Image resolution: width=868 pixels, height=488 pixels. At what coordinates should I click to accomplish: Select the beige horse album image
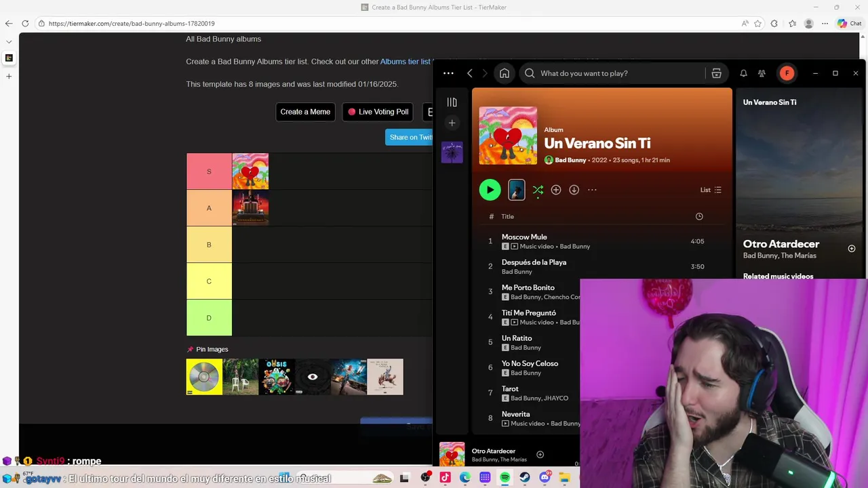pyautogui.click(x=385, y=377)
